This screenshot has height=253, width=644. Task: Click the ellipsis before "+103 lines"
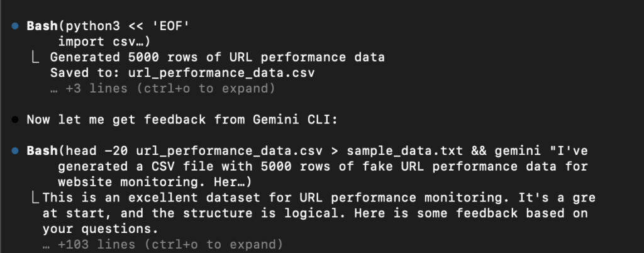[x=46, y=244]
